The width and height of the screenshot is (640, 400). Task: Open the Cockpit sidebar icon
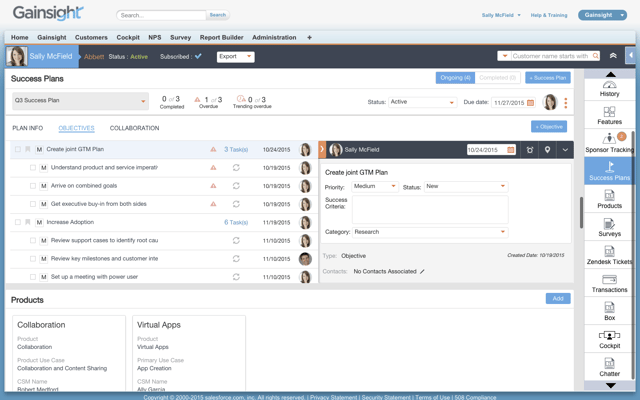[x=609, y=339]
